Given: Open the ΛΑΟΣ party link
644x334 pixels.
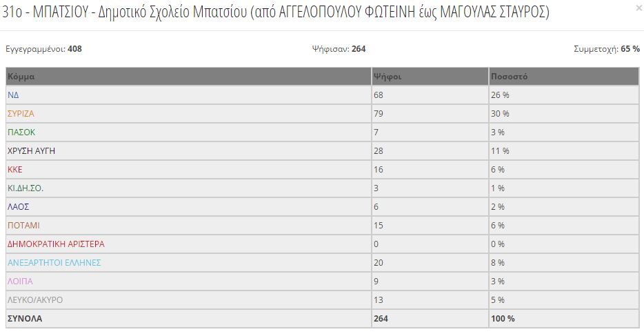Looking at the screenshot, I should tap(18, 206).
